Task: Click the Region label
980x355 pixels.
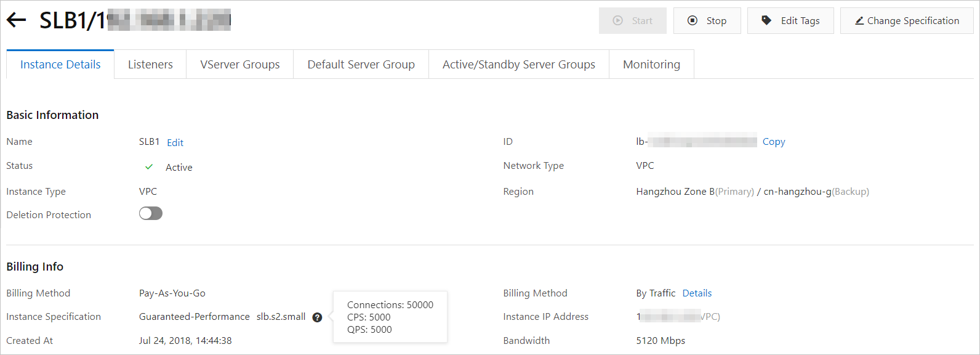Action: [518, 192]
